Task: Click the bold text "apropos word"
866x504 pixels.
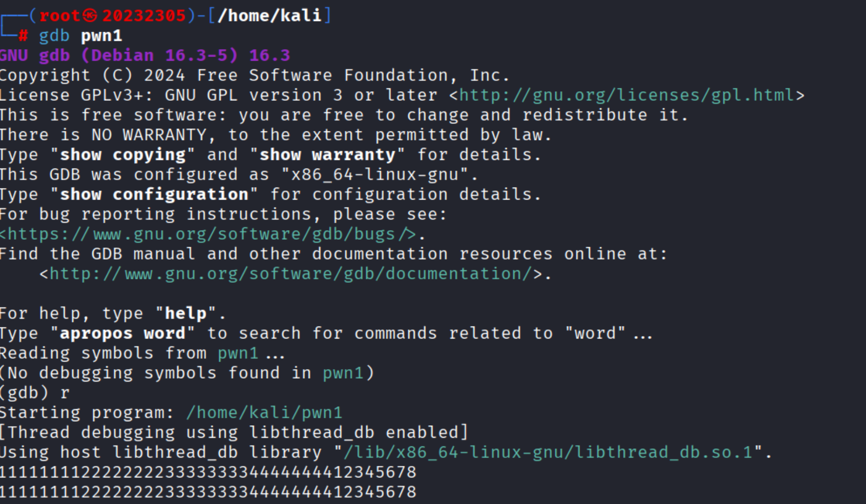Action: tap(122, 333)
